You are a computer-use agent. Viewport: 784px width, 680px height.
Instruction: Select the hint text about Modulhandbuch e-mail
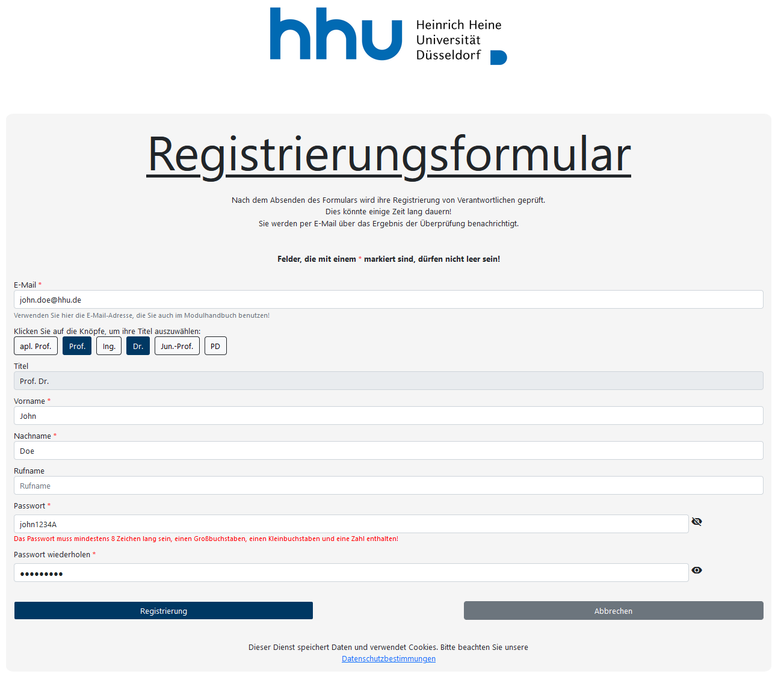pos(141,315)
